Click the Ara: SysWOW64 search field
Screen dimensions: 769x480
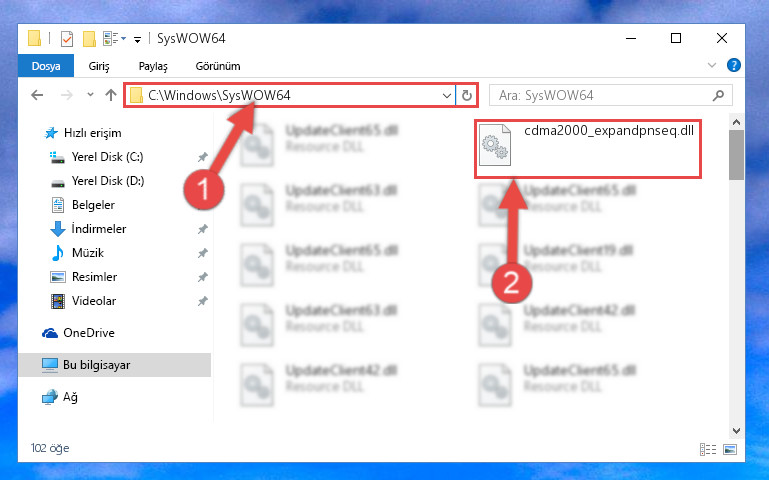tap(603, 95)
